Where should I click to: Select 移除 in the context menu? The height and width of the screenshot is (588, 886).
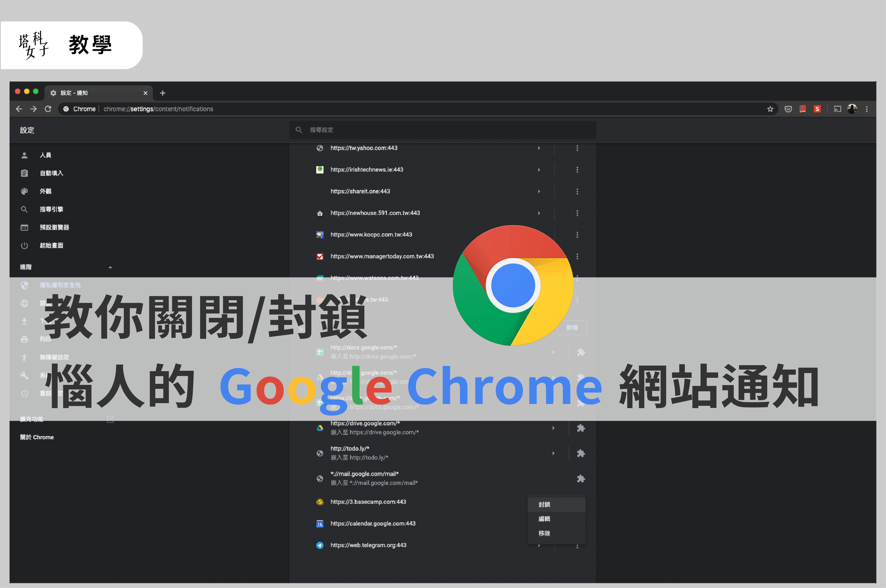click(544, 533)
